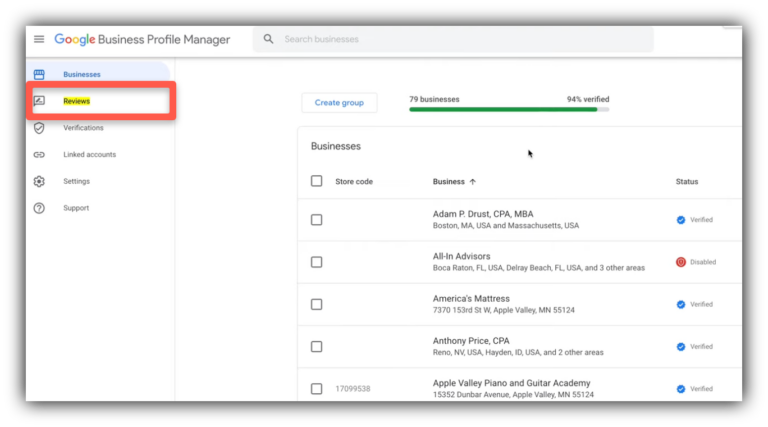Click the Store code column header
This screenshot has width=768, height=427.
[354, 182]
